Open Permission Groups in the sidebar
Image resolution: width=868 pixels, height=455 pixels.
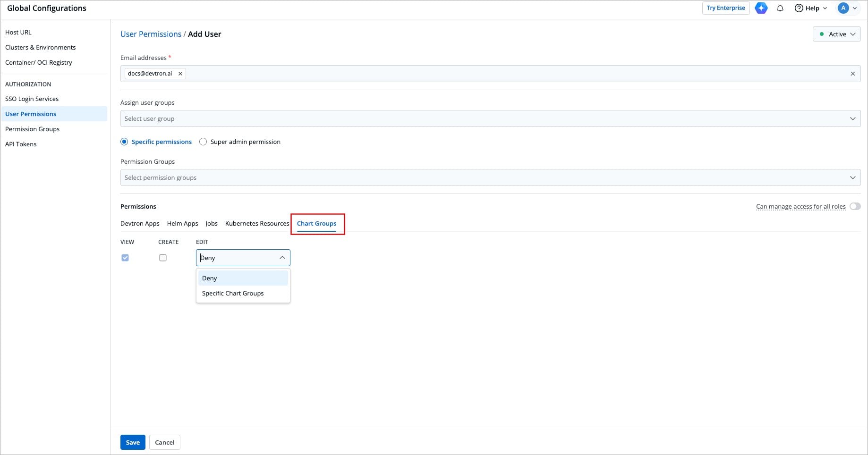tap(32, 129)
